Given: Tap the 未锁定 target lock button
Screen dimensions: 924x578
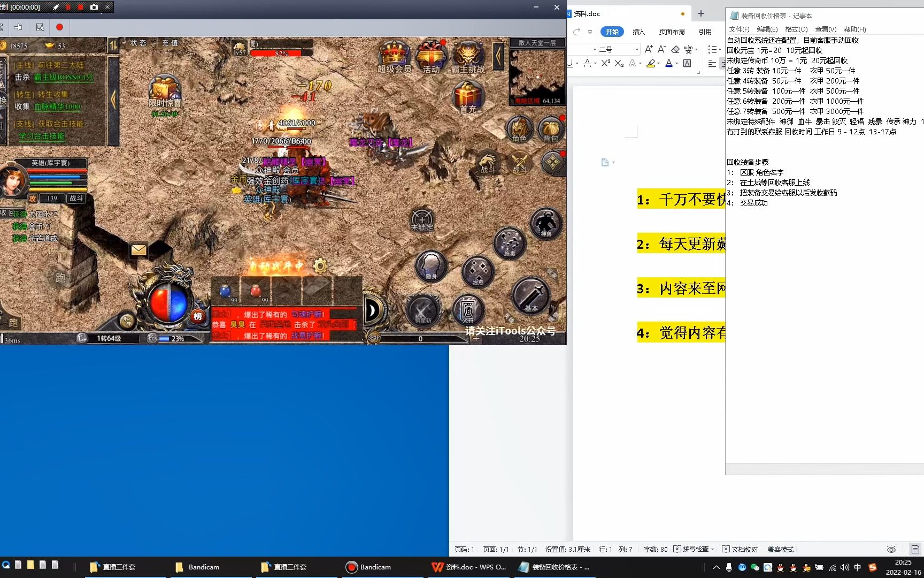Looking at the screenshot, I should pyautogui.click(x=422, y=220).
